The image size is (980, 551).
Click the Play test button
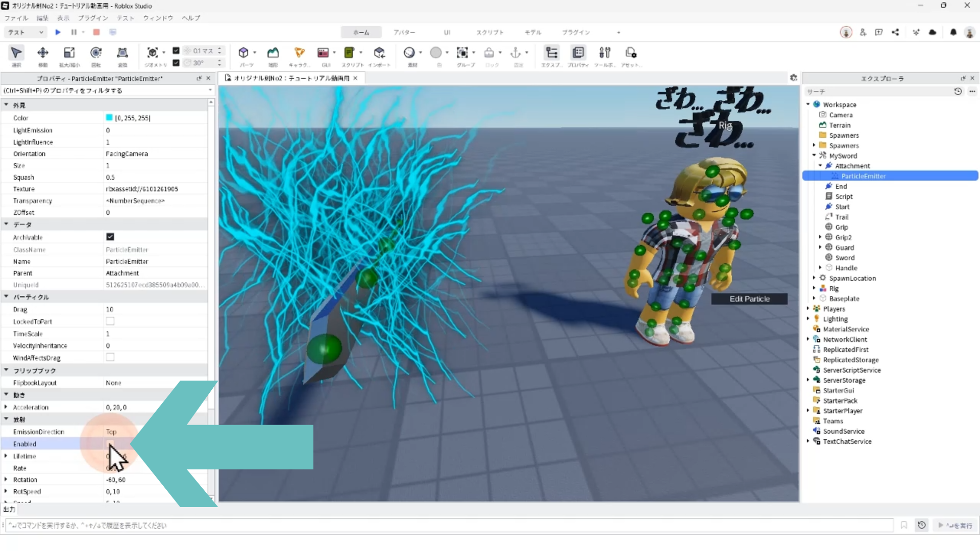point(58,32)
